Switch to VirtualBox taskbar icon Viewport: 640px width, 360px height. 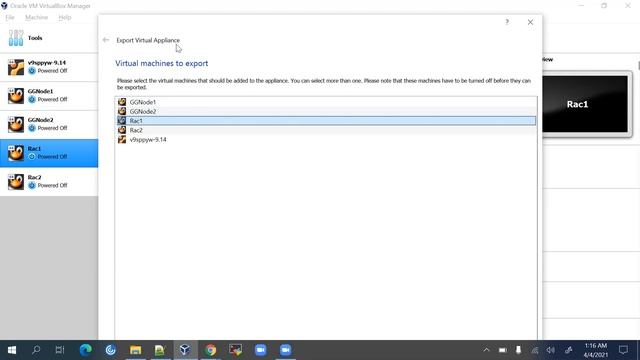click(185, 350)
